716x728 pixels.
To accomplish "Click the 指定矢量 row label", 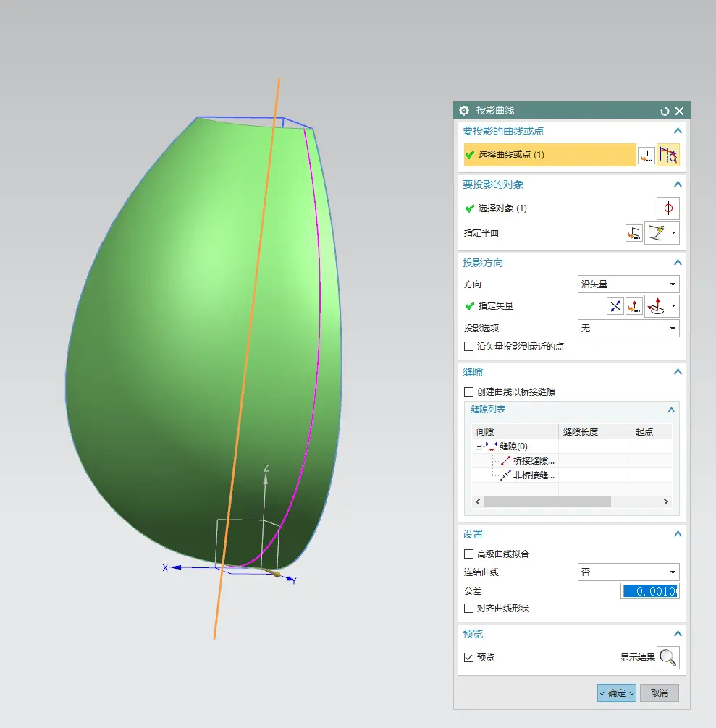I will point(495,306).
